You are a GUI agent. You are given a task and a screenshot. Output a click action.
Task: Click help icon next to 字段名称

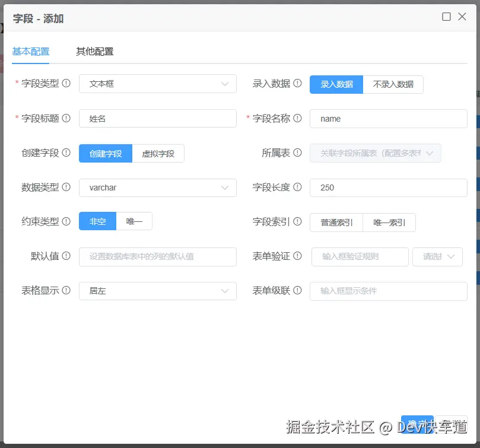pyautogui.click(x=297, y=118)
